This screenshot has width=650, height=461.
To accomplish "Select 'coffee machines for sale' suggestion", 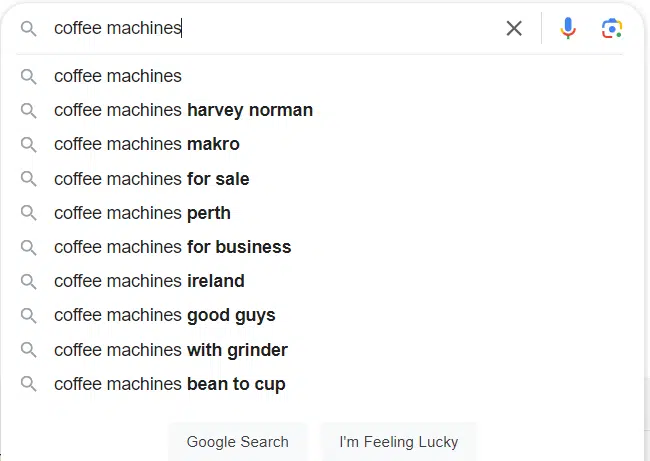I will click(x=319, y=179).
